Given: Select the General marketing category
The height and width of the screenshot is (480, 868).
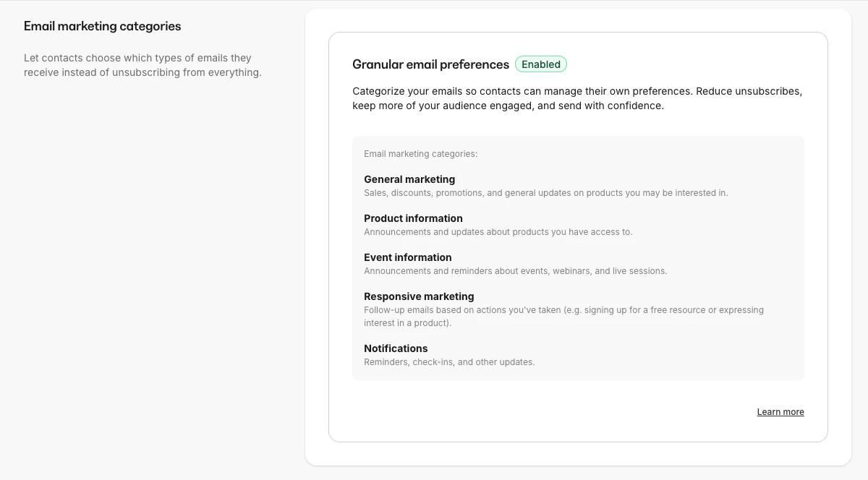Looking at the screenshot, I should (x=409, y=179).
